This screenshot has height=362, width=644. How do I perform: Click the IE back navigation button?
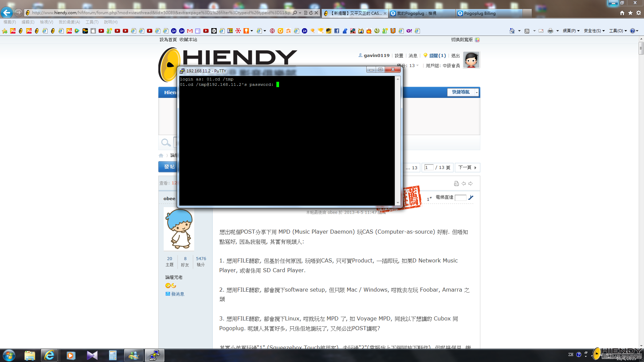coord(7,13)
